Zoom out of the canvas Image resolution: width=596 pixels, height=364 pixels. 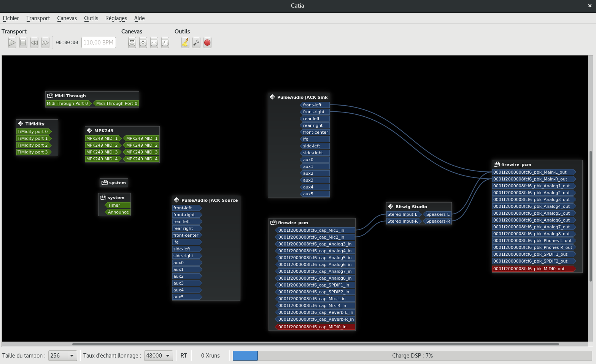[x=154, y=43]
